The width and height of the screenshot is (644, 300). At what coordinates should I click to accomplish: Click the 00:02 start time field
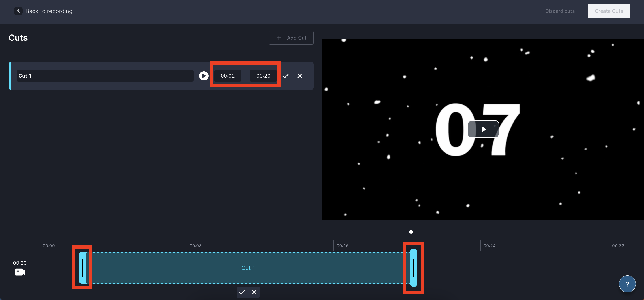(x=228, y=76)
